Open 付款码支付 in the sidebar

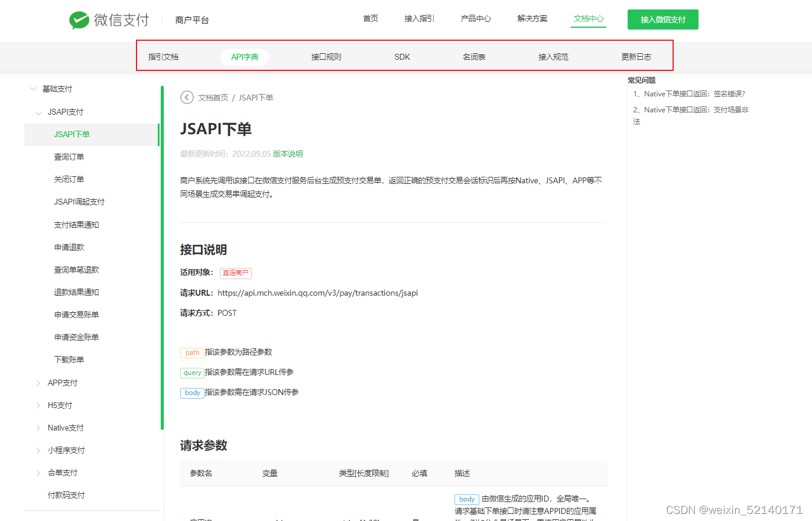pyautogui.click(x=66, y=495)
